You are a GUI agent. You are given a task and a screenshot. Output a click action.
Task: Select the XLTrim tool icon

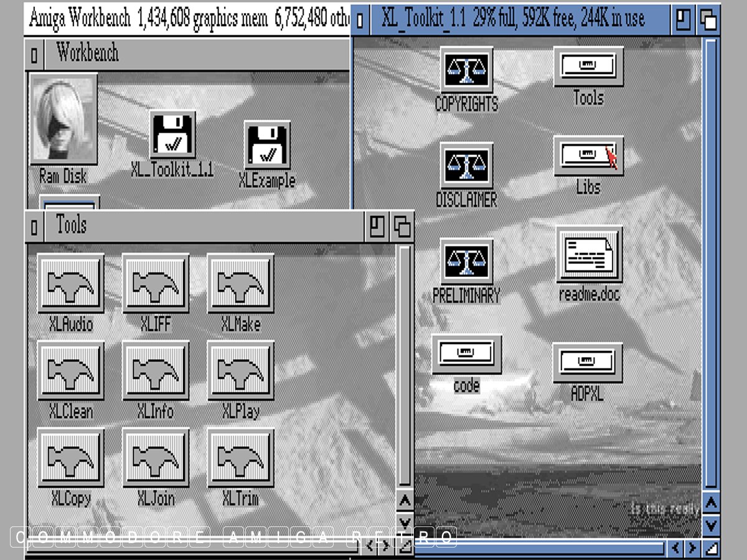point(240,457)
